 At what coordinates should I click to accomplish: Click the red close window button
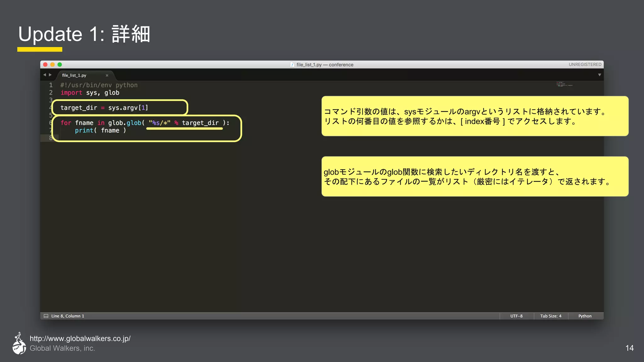point(45,64)
